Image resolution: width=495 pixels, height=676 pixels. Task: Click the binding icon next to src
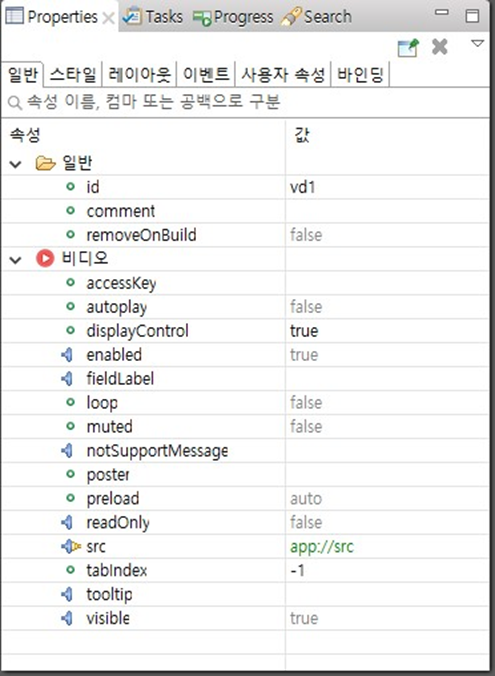coord(71,547)
